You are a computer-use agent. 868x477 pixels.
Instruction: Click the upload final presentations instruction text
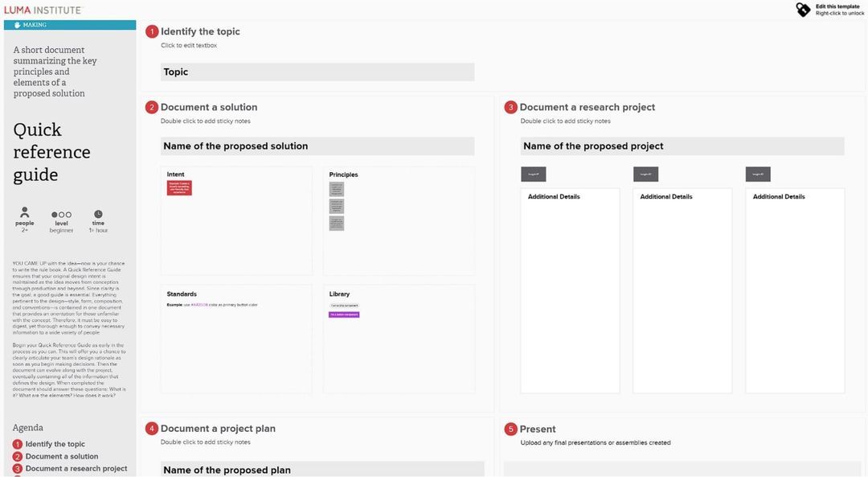(595, 442)
